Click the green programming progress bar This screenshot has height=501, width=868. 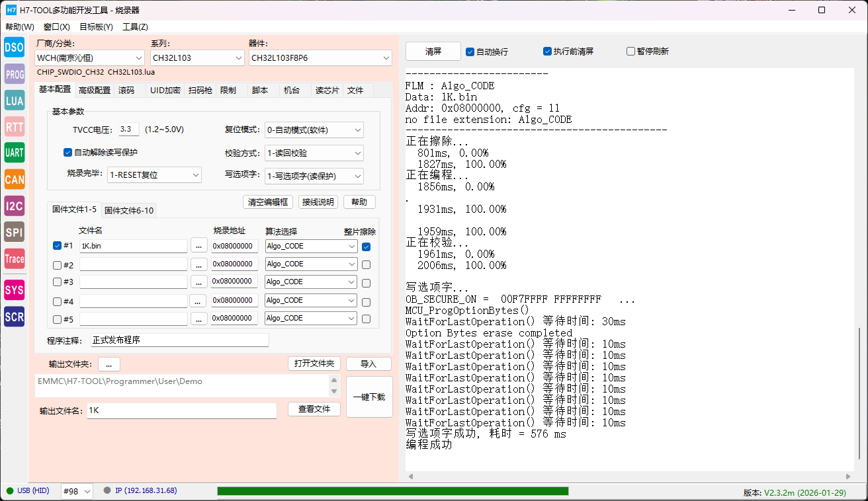click(x=393, y=491)
